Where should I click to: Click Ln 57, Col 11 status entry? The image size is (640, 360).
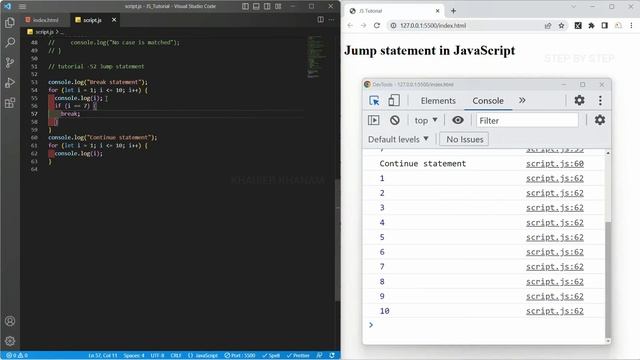(103, 356)
